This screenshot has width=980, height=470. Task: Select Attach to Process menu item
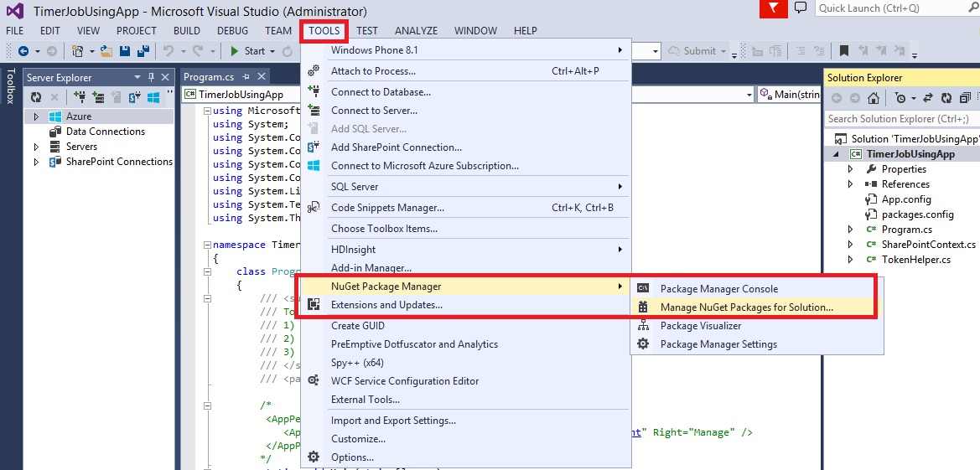pos(465,70)
